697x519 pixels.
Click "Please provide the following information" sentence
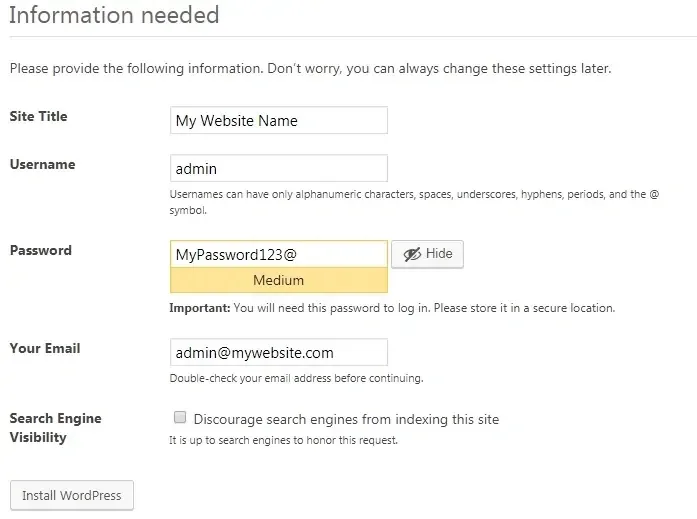pyautogui.click(x=311, y=68)
